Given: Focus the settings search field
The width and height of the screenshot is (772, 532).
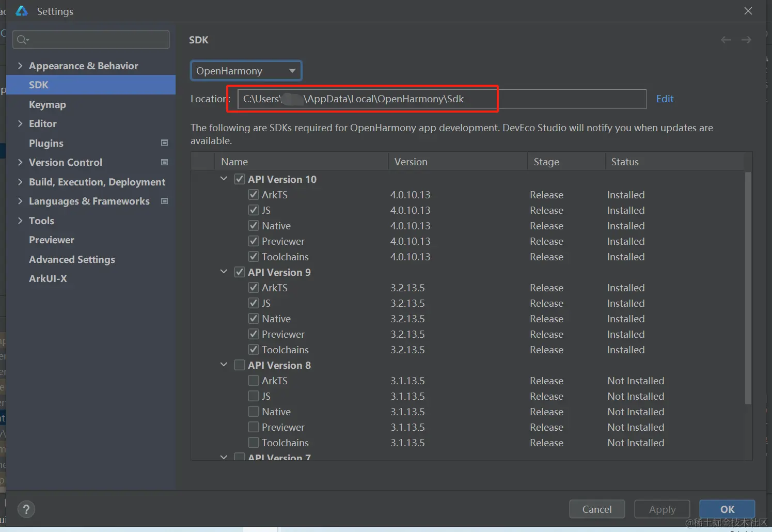Looking at the screenshot, I should (x=91, y=39).
